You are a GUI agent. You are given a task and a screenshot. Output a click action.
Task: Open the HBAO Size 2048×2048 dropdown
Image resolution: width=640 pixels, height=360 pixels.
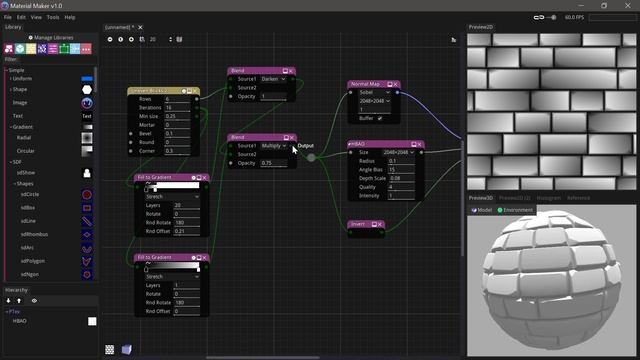398,152
